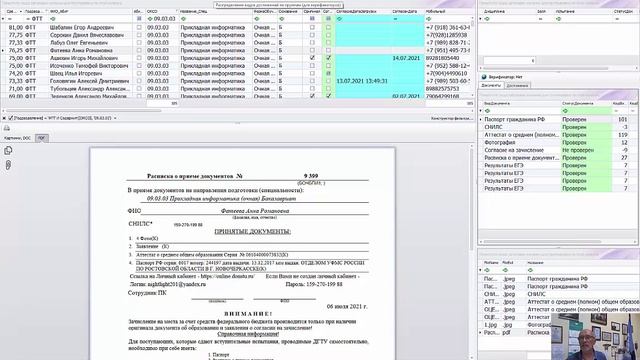Click the print icon above the PDF viewer
640x360 pixels.
pyautogui.click(x=7, y=128)
